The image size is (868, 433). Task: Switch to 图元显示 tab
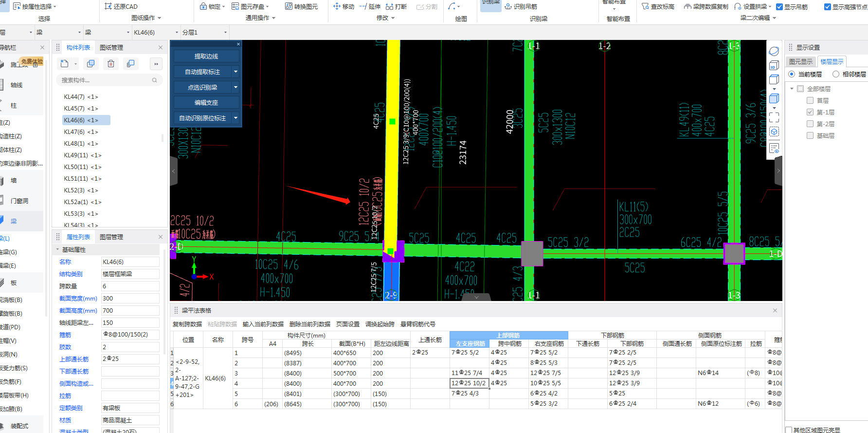click(801, 61)
